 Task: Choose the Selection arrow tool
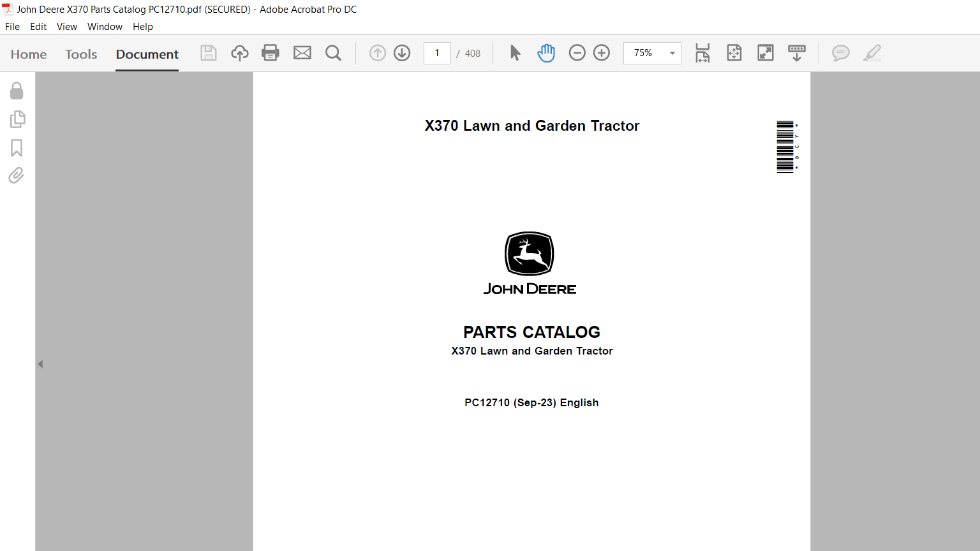click(516, 53)
